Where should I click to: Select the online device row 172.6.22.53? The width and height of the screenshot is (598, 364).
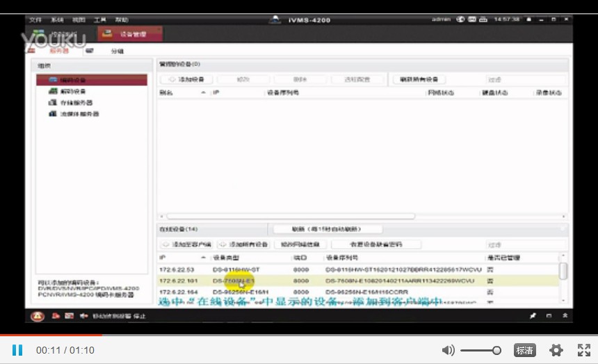click(358, 270)
